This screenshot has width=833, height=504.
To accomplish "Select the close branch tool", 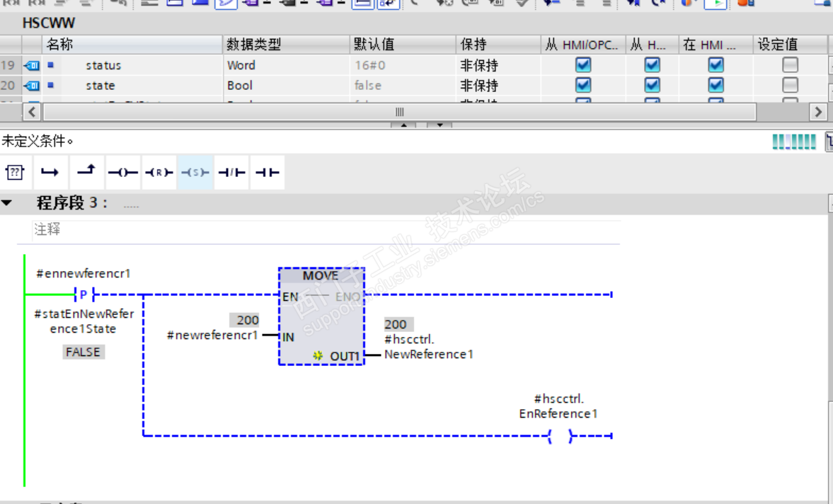I will click(86, 172).
